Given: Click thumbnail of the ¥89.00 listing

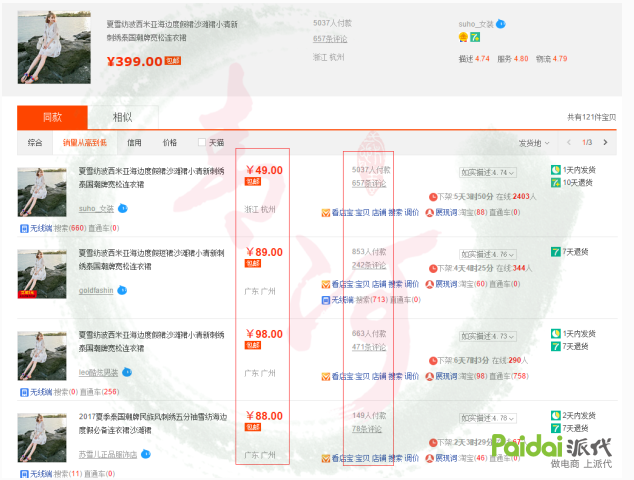Looking at the screenshot, I should tap(42, 274).
